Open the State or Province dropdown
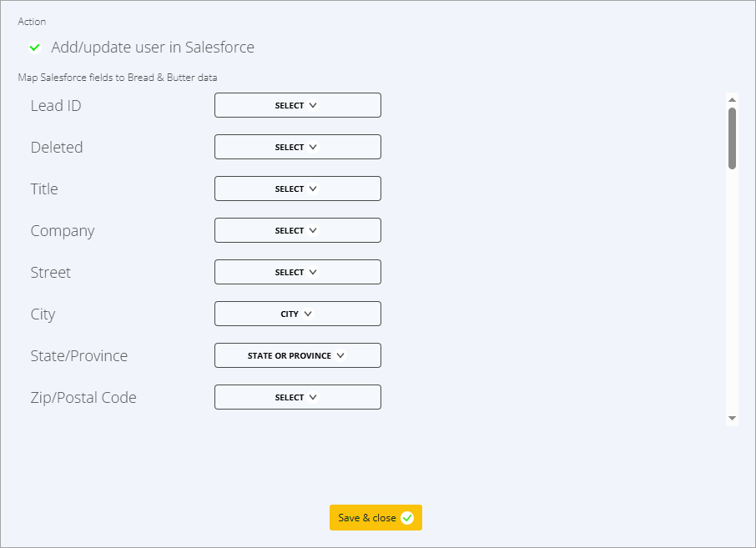 [x=297, y=355]
